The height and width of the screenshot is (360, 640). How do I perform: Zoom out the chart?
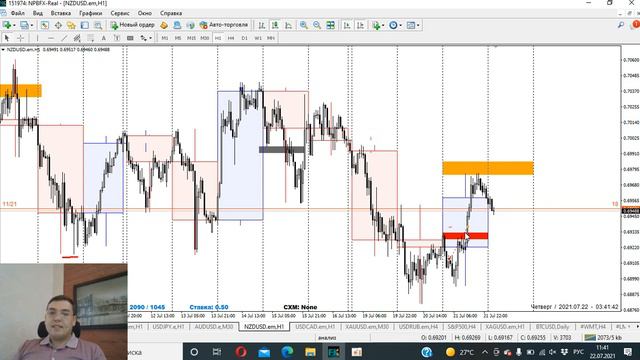pyautogui.click(x=317, y=25)
